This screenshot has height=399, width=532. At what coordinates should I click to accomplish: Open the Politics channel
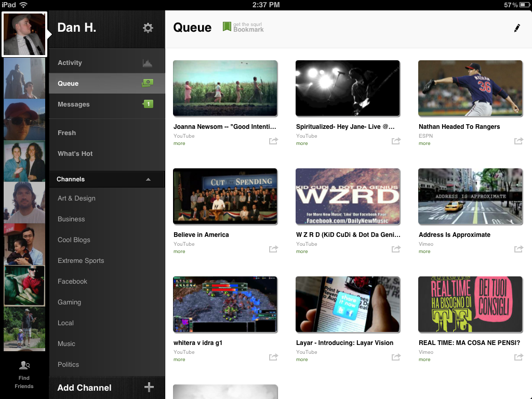pyautogui.click(x=107, y=364)
